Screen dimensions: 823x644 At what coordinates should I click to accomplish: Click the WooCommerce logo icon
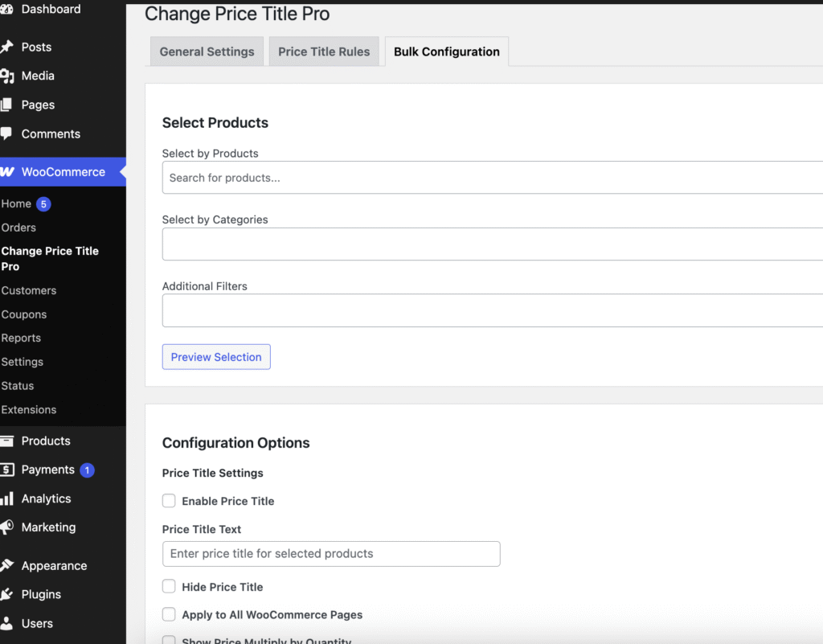pyautogui.click(x=7, y=172)
